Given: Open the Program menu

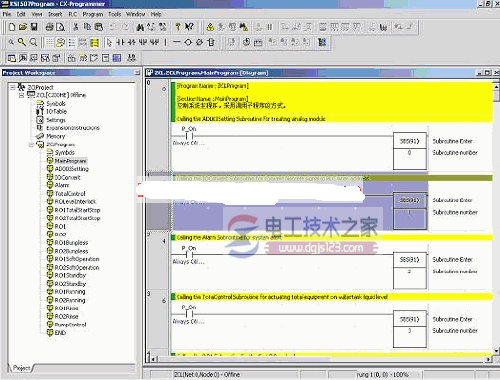Looking at the screenshot, I should coord(93,14).
